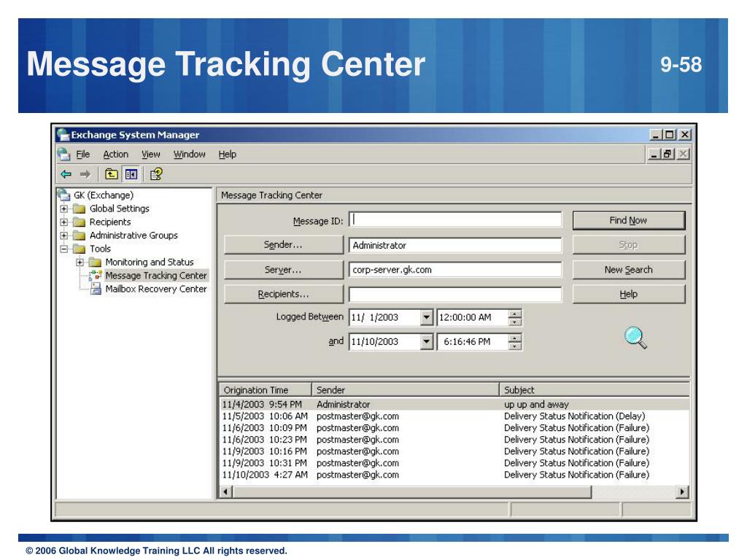Click the 12:00:00 AM time field
This screenshot has width=747, height=560.
click(x=473, y=317)
